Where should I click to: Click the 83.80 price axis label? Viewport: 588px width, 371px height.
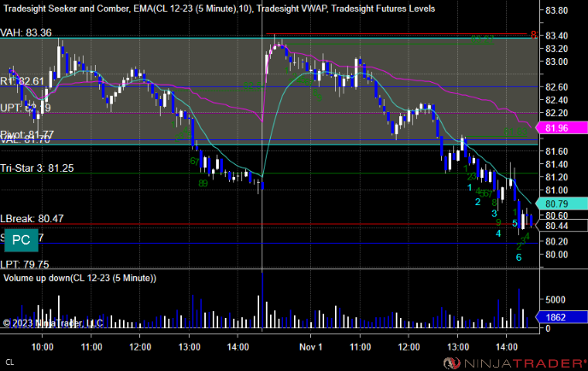pyautogui.click(x=556, y=10)
